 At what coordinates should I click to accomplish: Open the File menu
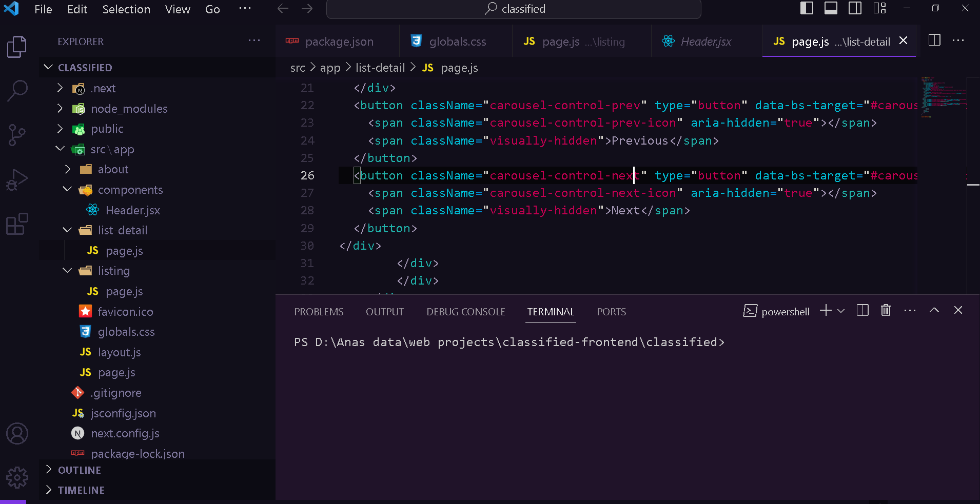[x=43, y=9]
